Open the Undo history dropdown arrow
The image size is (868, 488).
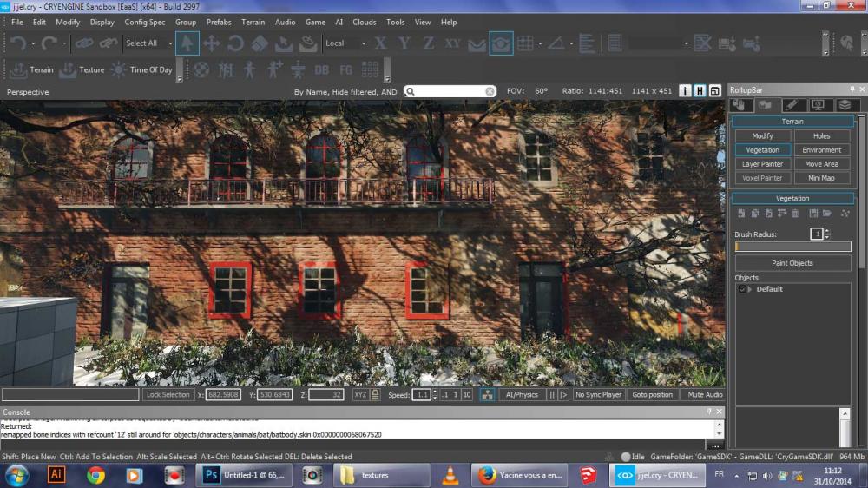[33, 43]
